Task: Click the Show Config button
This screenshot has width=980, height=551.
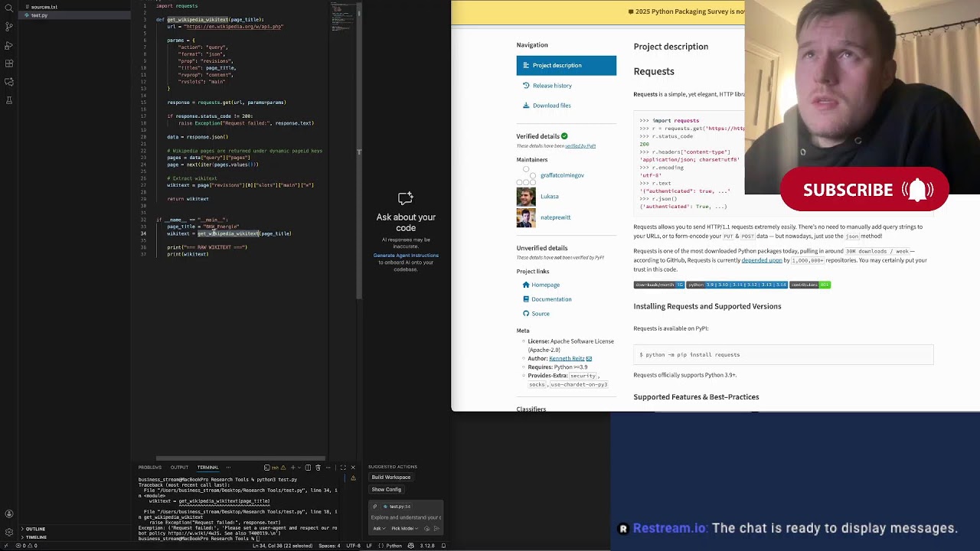Action: pyautogui.click(x=387, y=489)
